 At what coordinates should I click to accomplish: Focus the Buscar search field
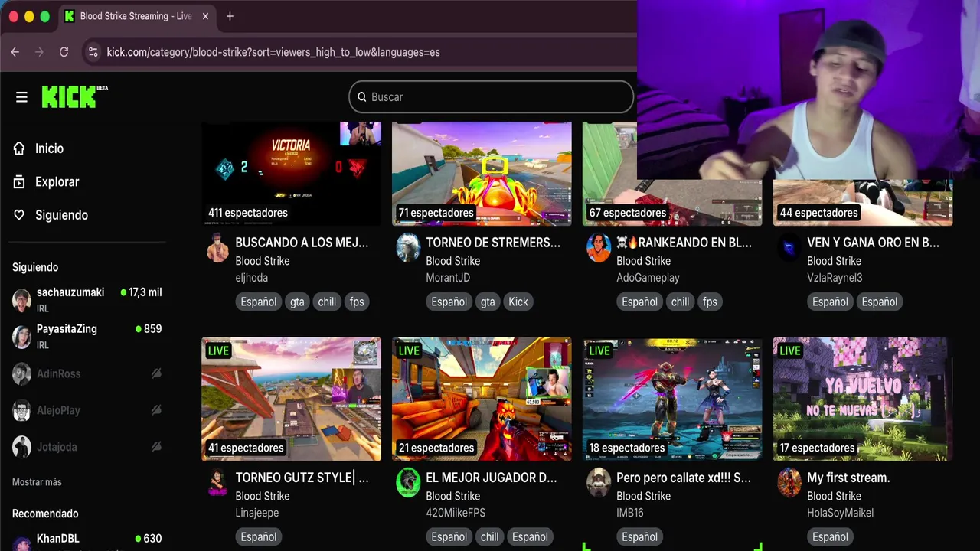tap(491, 97)
